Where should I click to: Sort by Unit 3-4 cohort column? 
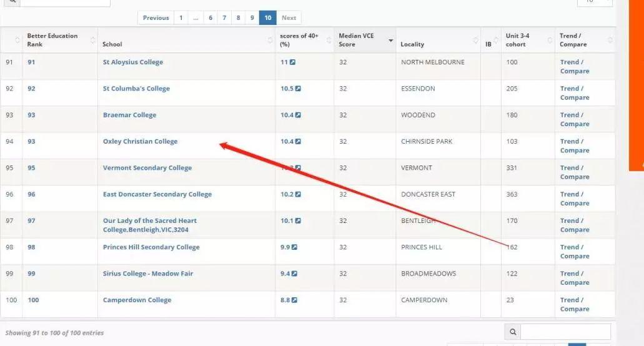[528, 40]
